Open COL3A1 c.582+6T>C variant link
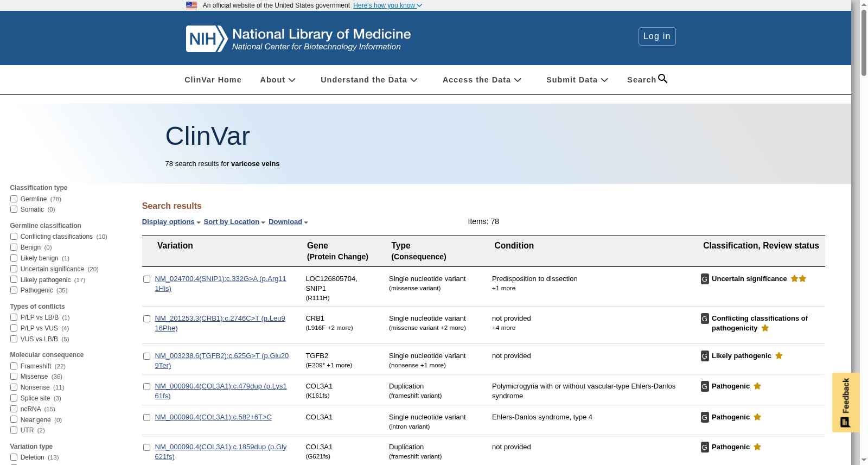Viewport: 868px width, 465px height. point(213,417)
